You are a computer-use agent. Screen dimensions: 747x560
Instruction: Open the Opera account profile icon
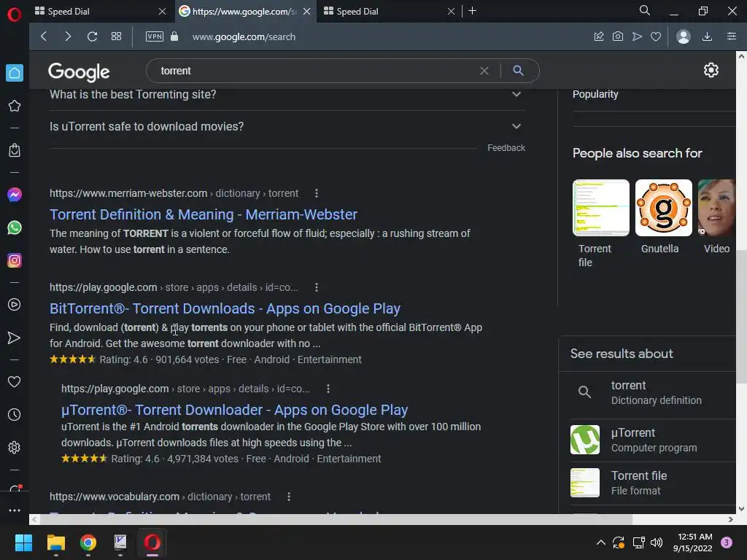[x=684, y=36]
